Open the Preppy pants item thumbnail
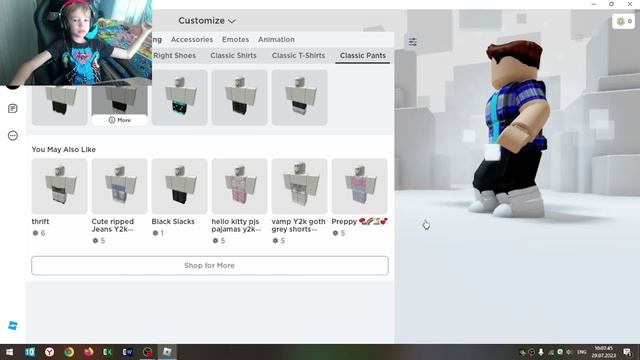640x360 pixels. (360, 186)
